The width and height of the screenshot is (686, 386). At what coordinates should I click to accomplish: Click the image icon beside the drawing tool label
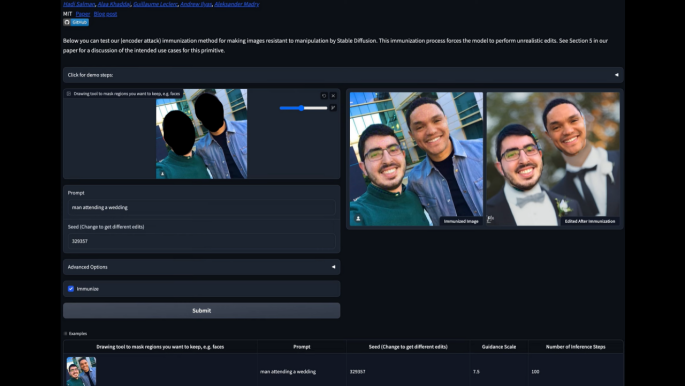click(x=69, y=94)
